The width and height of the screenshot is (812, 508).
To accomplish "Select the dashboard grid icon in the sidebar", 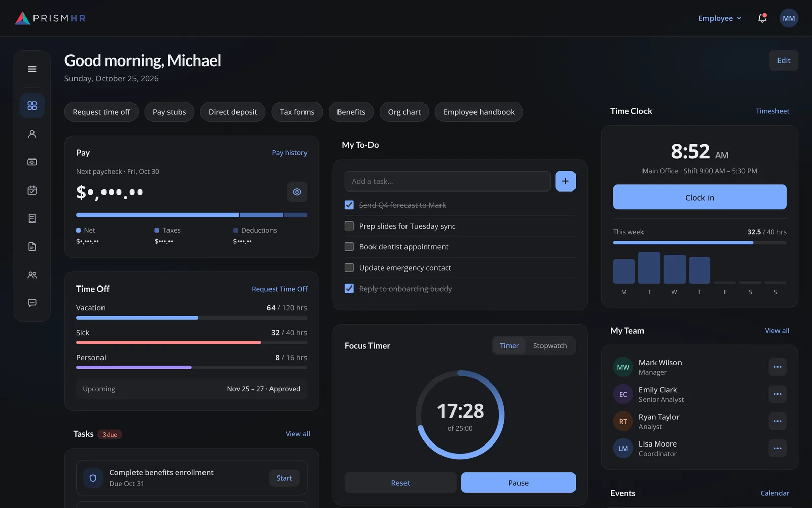I will tap(32, 106).
